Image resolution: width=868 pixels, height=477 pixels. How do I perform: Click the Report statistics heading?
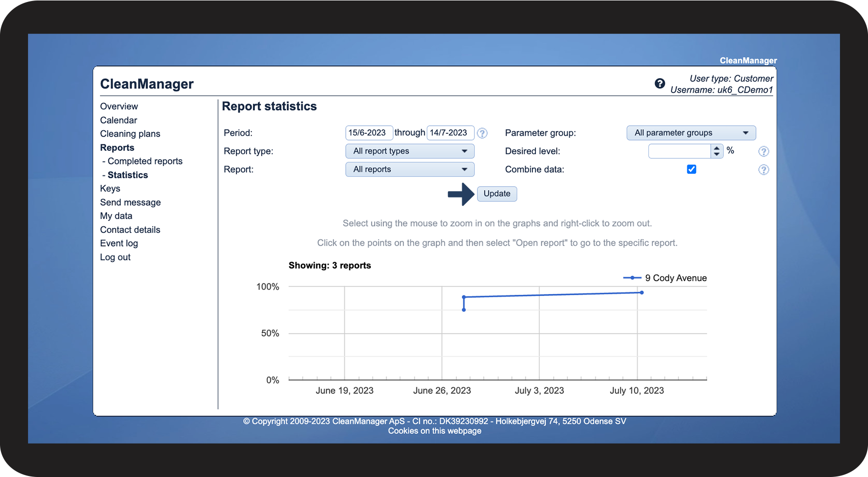[269, 106]
